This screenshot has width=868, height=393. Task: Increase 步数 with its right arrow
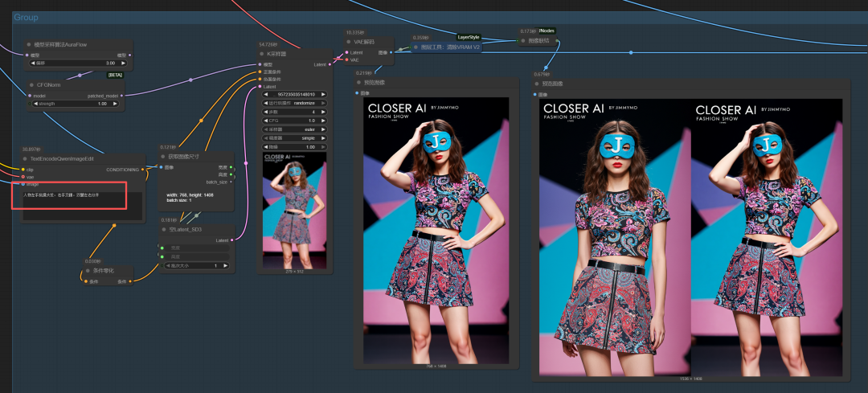pos(323,112)
